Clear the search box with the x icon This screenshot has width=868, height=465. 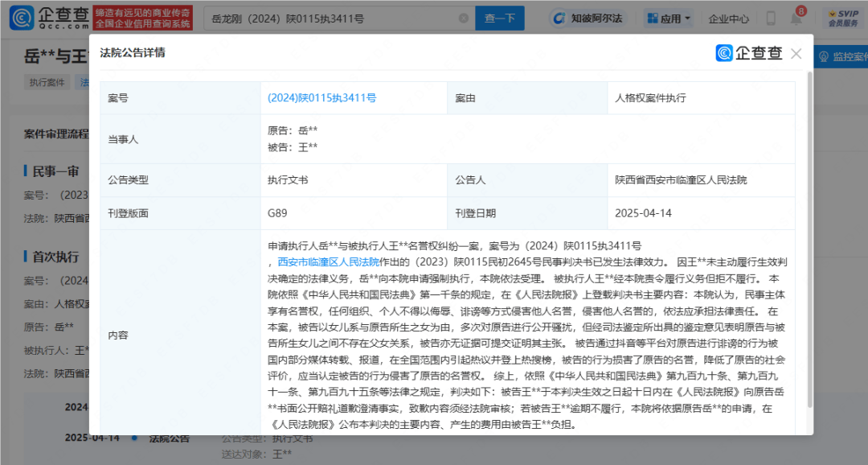click(x=464, y=18)
